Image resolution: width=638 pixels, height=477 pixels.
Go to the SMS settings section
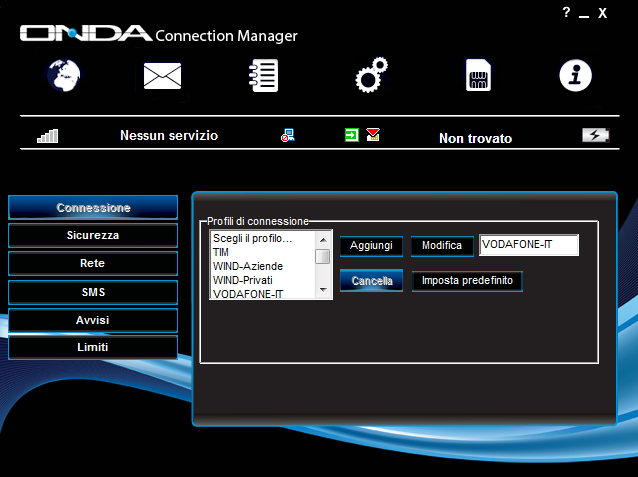tap(93, 292)
